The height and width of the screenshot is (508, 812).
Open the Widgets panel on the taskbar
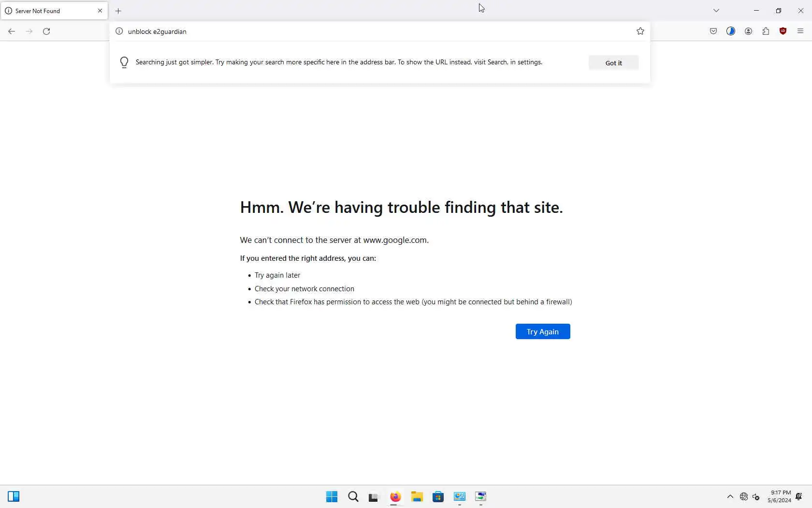(14, 497)
